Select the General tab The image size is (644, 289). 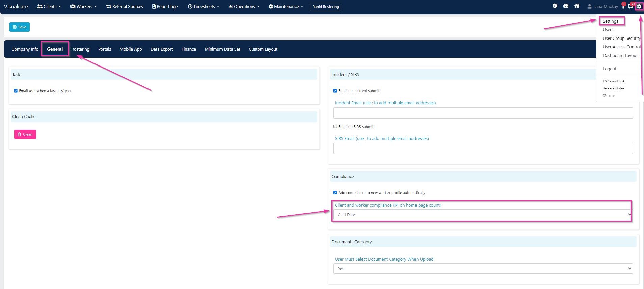[55, 49]
